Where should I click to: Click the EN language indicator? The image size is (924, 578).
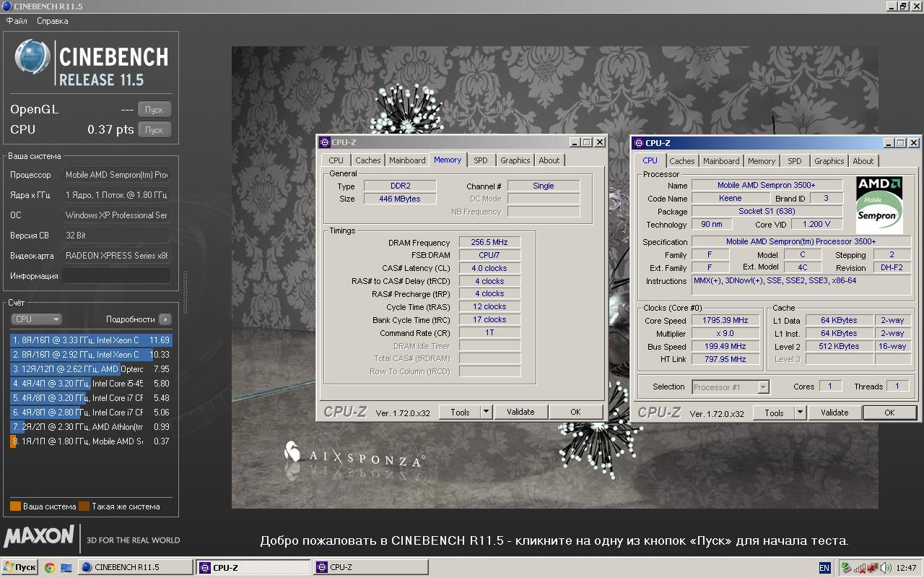coord(824,568)
